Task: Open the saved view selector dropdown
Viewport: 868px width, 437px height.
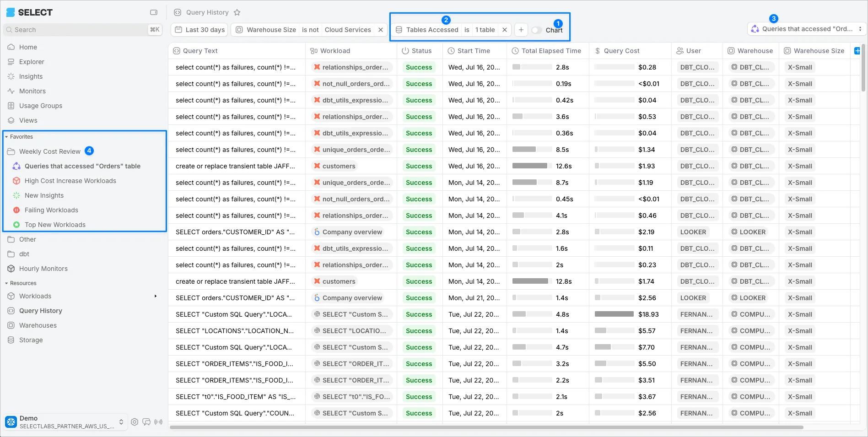Action: click(807, 29)
